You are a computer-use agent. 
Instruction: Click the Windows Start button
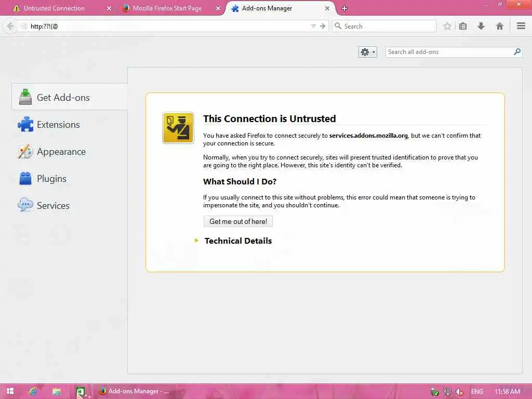(10, 391)
